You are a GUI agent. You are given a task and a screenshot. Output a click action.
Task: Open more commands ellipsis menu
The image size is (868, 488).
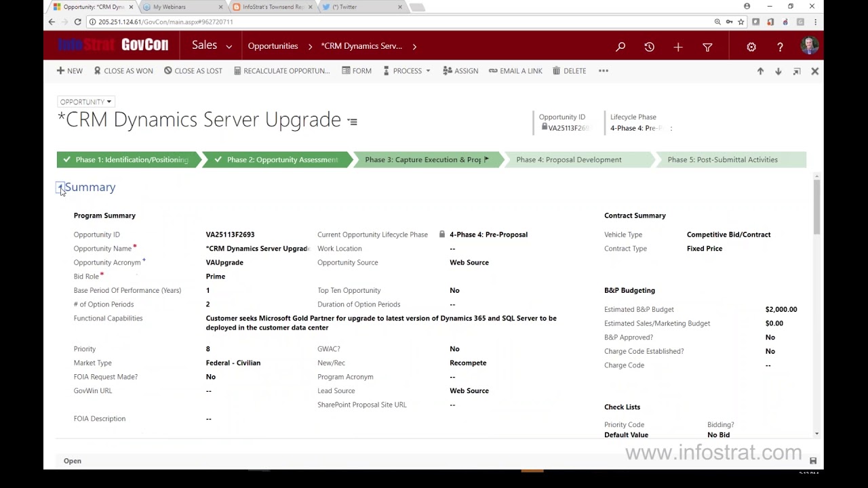click(x=604, y=70)
